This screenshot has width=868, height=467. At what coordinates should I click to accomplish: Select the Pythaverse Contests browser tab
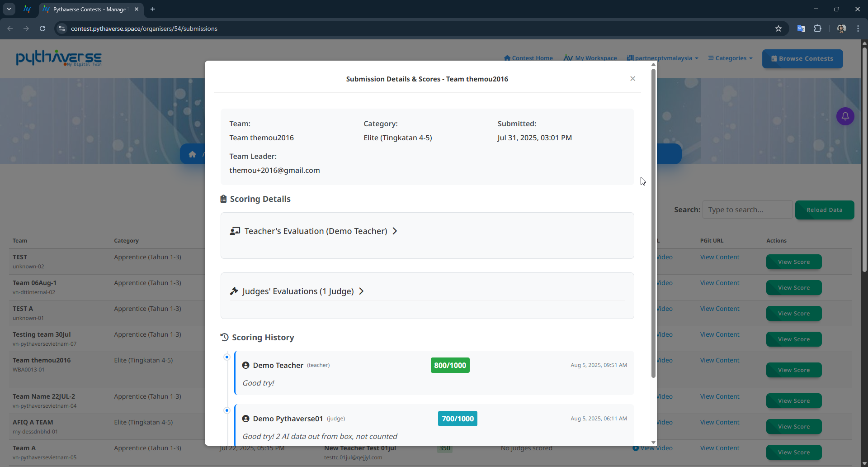(x=90, y=9)
